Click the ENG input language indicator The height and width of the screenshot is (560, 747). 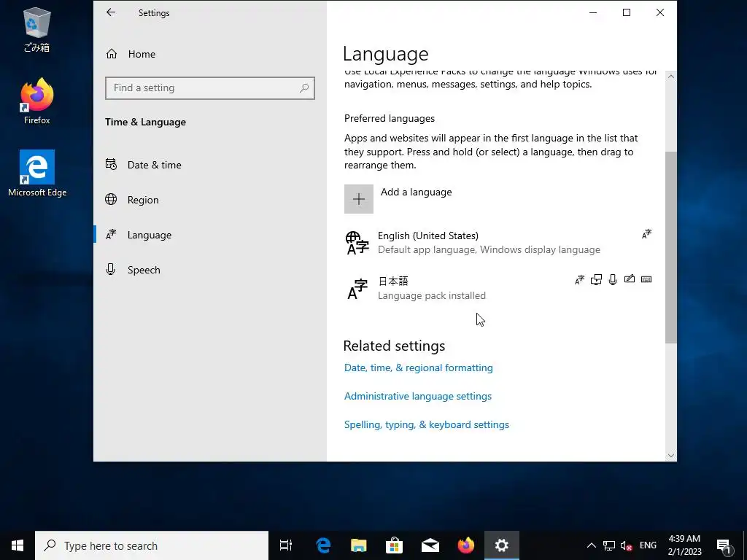tap(648, 545)
